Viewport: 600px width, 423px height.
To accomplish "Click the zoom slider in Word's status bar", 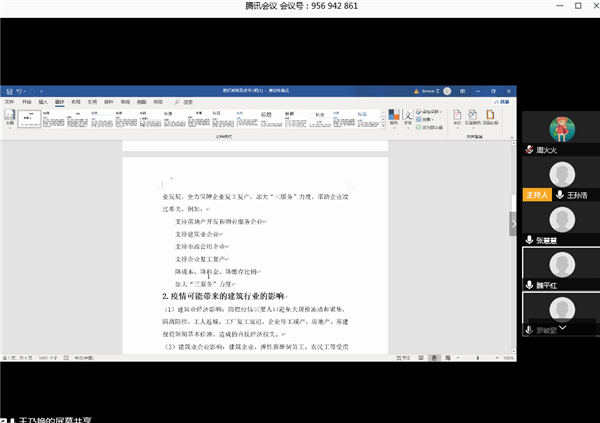I will pos(478,358).
